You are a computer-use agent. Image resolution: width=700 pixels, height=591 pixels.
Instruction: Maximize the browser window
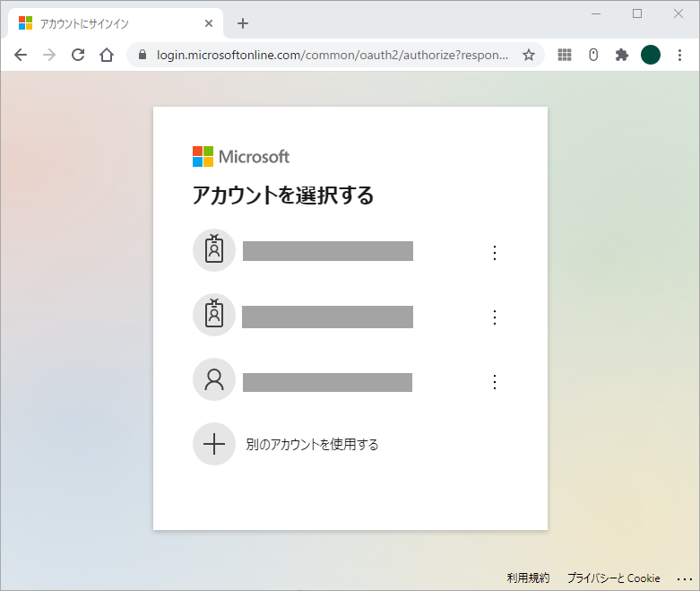click(637, 13)
